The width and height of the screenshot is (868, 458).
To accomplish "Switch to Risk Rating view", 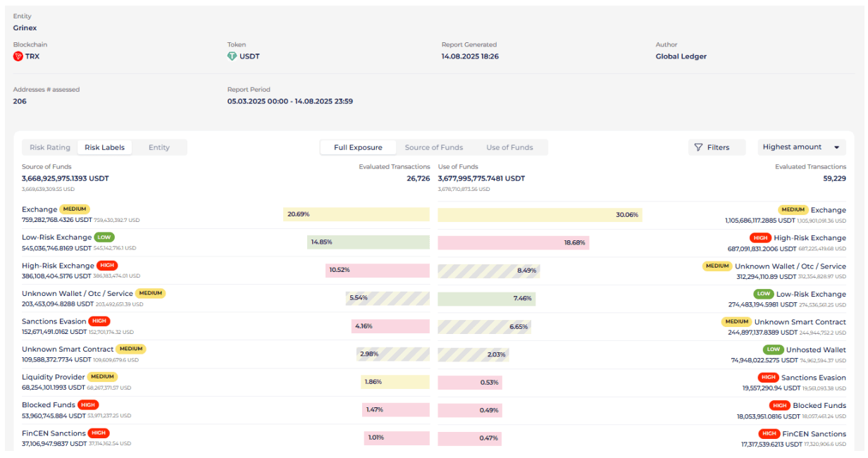I will click(x=50, y=147).
